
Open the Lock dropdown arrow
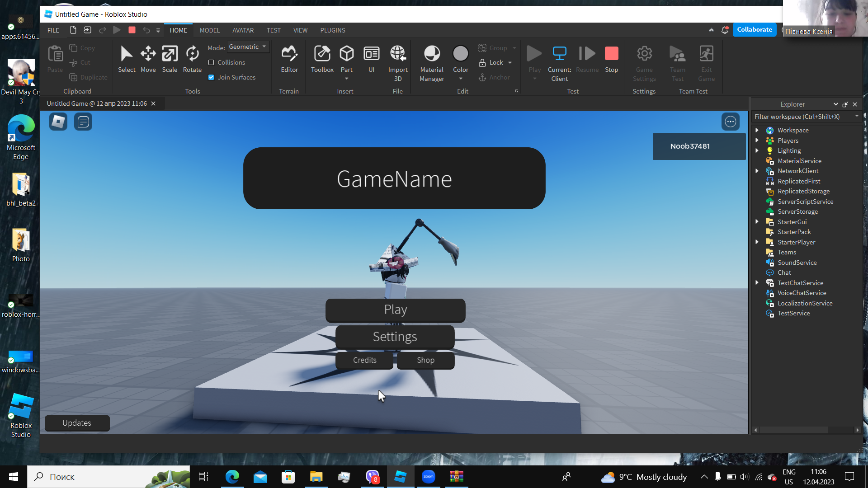point(510,63)
